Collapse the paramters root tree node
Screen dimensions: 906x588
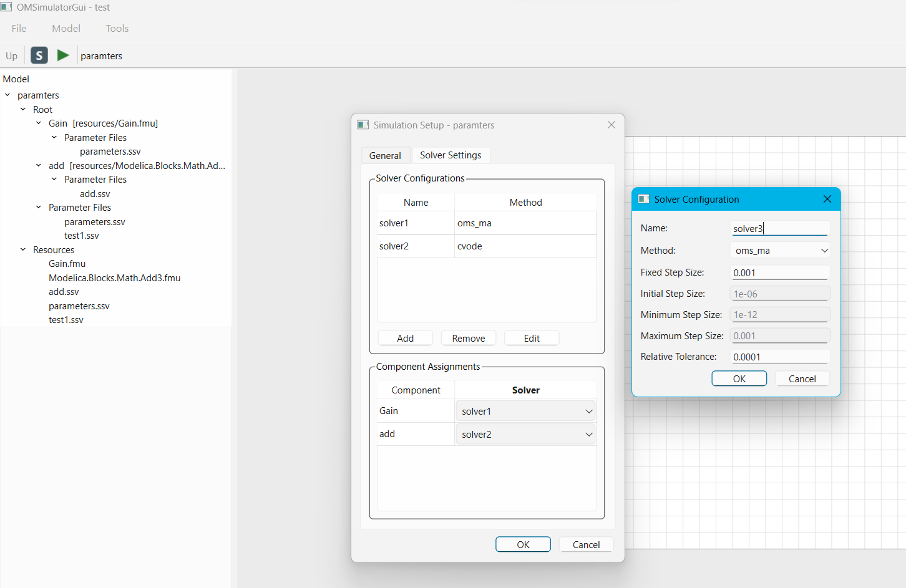pyautogui.click(x=7, y=95)
